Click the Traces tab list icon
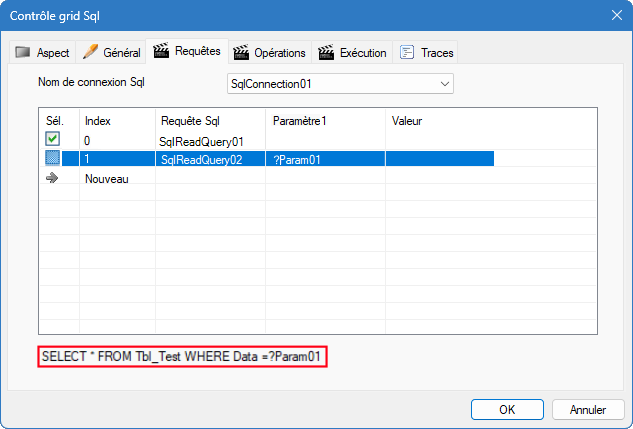633x429 pixels. coord(407,53)
